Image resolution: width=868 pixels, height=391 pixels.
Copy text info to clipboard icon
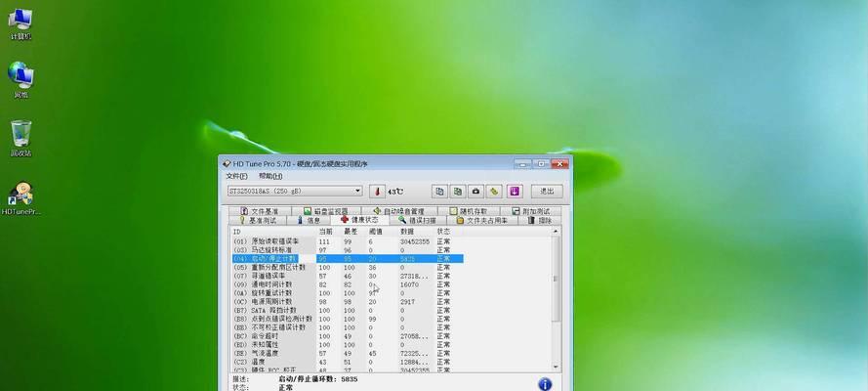pyautogui.click(x=439, y=192)
